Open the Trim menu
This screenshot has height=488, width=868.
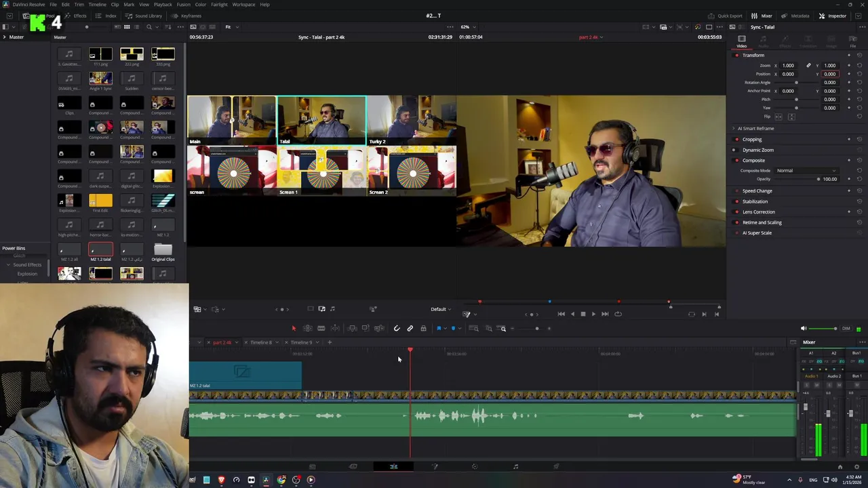click(x=79, y=5)
